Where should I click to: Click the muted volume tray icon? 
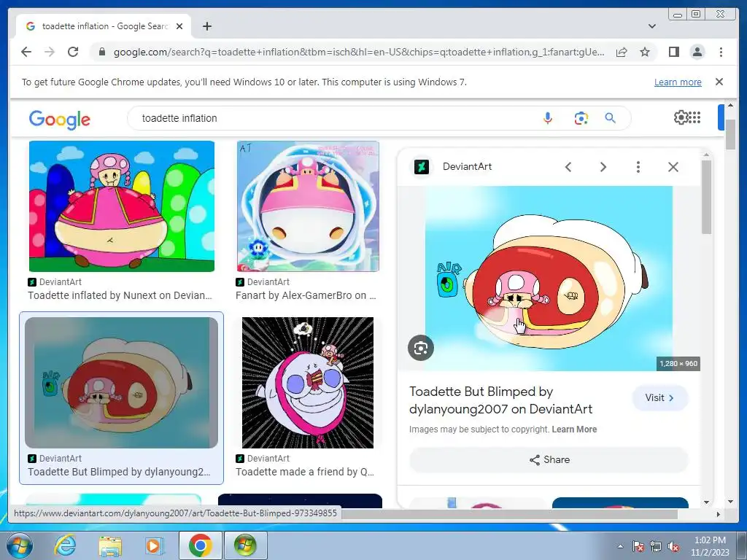click(673, 546)
